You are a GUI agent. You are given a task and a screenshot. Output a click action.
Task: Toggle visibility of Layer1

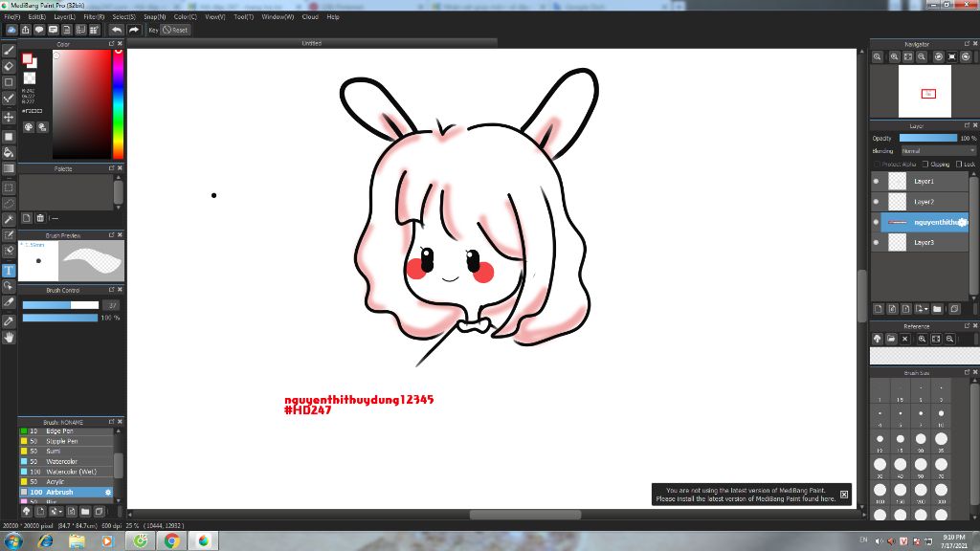coord(876,181)
